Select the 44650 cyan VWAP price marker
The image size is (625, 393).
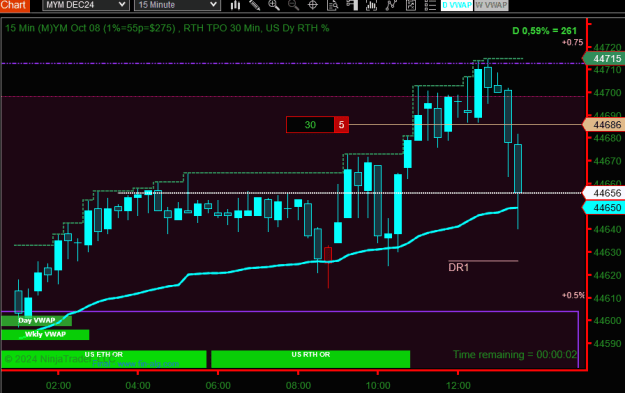point(604,208)
